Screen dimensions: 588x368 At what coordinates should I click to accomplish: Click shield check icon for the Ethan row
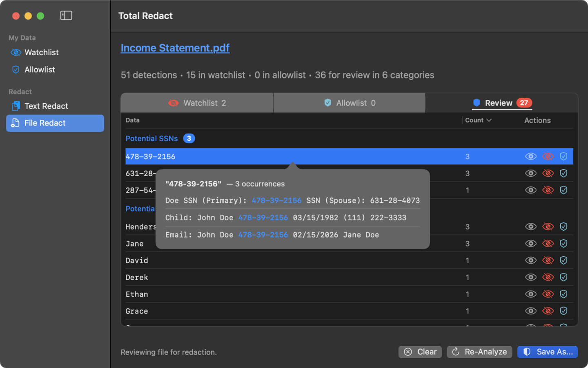tap(563, 294)
